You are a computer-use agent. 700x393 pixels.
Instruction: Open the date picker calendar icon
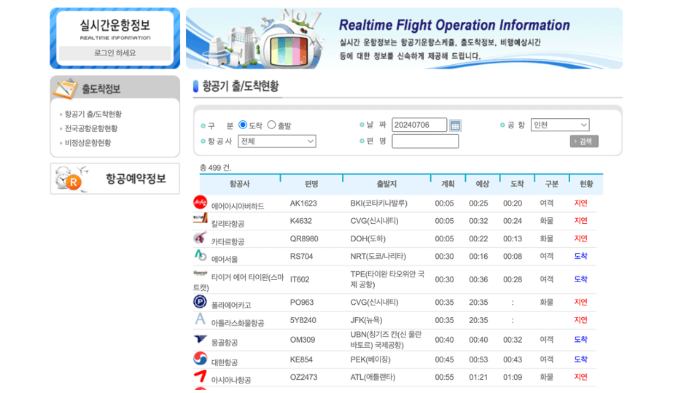(x=455, y=125)
